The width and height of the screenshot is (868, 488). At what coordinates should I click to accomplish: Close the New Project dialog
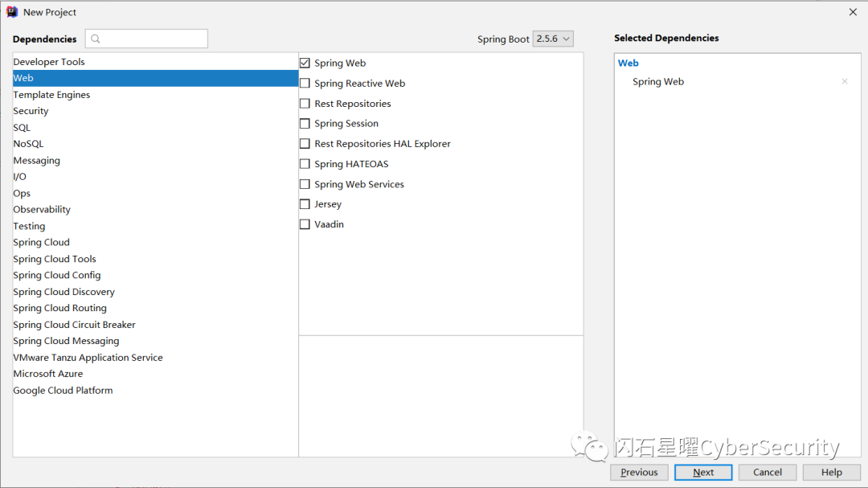[853, 12]
